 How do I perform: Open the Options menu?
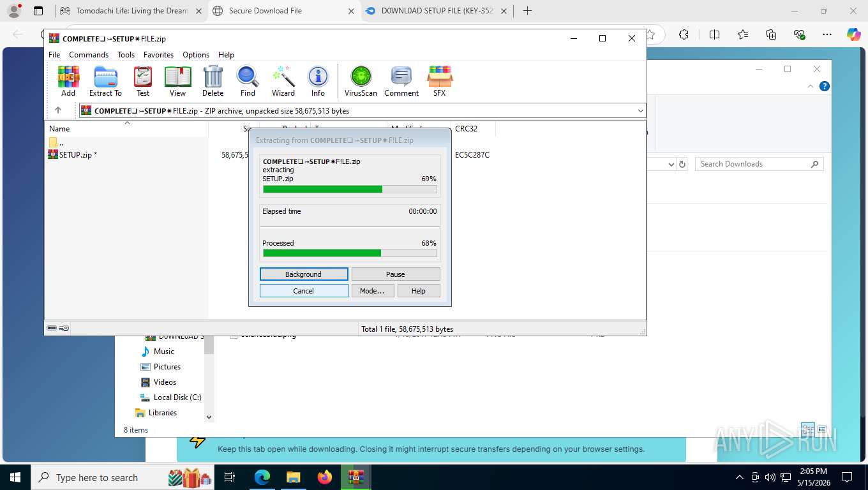coord(196,55)
